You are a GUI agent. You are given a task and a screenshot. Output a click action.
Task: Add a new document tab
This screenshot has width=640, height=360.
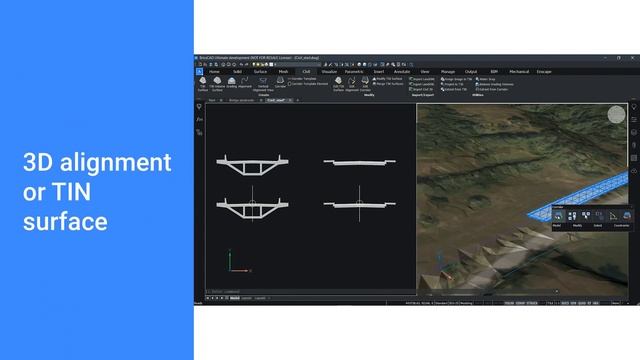pos(298,100)
